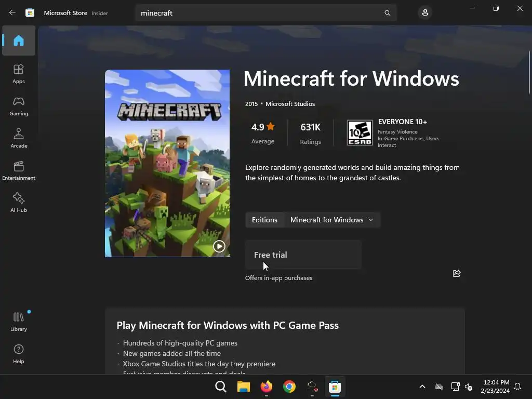
Task: Click 'Hundreds of high-quality PC games' bullet
Action: pyautogui.click(x=180, y=343)
